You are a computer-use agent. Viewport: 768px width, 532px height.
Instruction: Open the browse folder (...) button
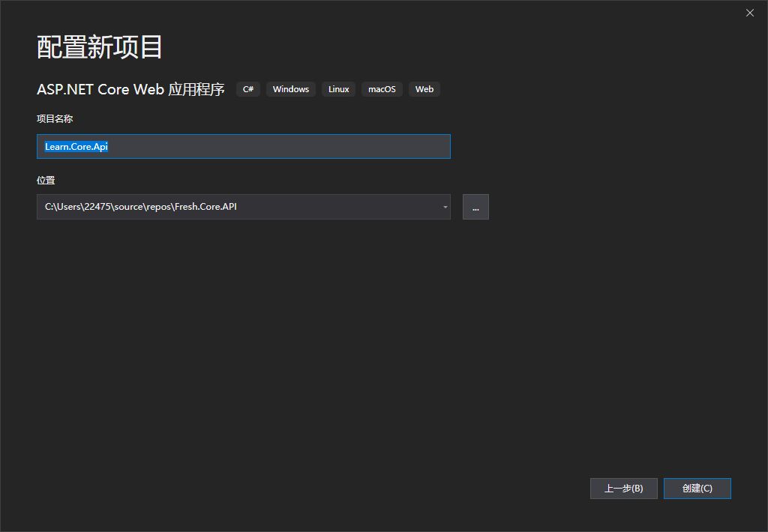pyautogui.click(x=475, y=207)
